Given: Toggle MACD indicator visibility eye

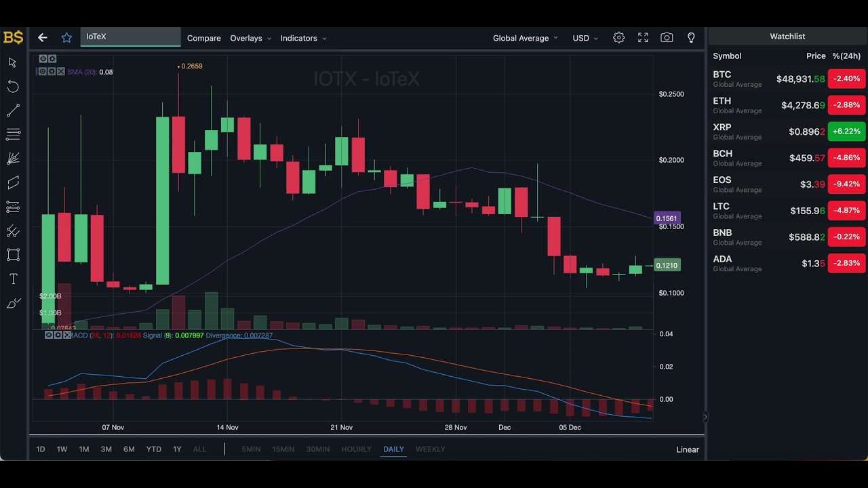Looking at the screenshot, I should [x=49, y=335].
